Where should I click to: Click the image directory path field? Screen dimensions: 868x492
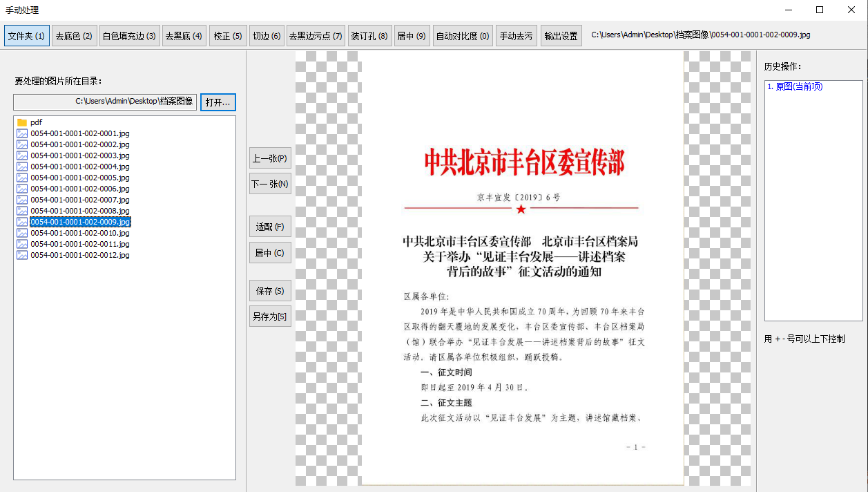105,102
